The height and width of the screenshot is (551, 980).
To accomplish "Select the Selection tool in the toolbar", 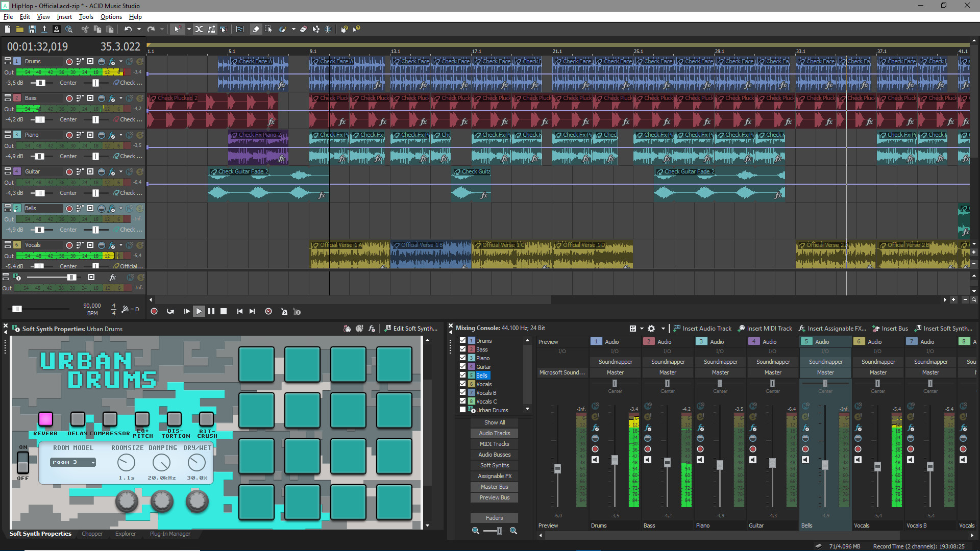I will coord(269,29).
